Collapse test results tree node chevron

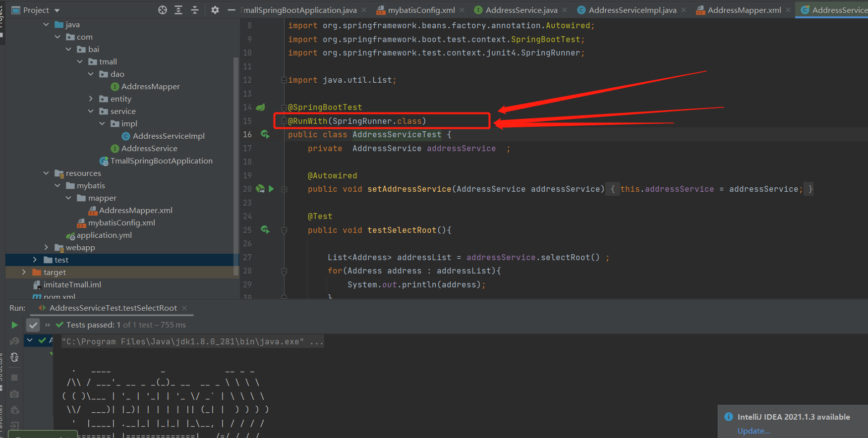point(30,340)
